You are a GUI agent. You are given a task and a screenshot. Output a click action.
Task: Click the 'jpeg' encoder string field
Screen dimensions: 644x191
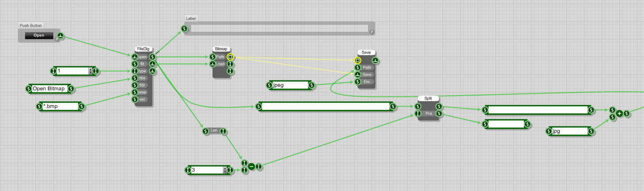tap(290, 85)
